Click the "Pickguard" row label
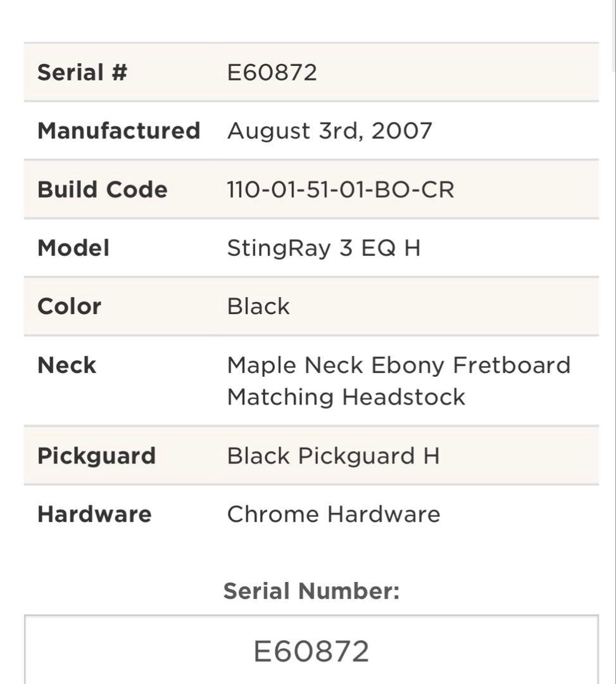 97,455
